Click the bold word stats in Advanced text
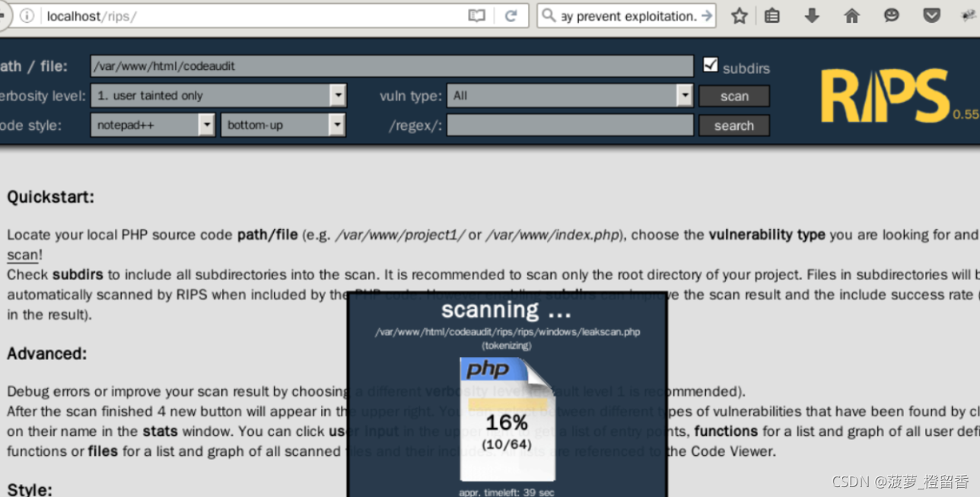 [x=160, y=431]
